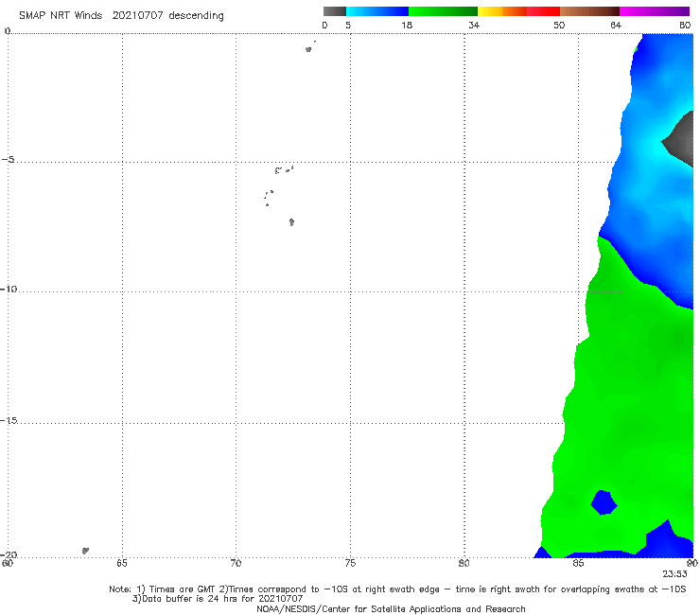This screenshot has height=615, width=700.
Task: Click the brown segment of the color bar
Action: pos(589,11)
